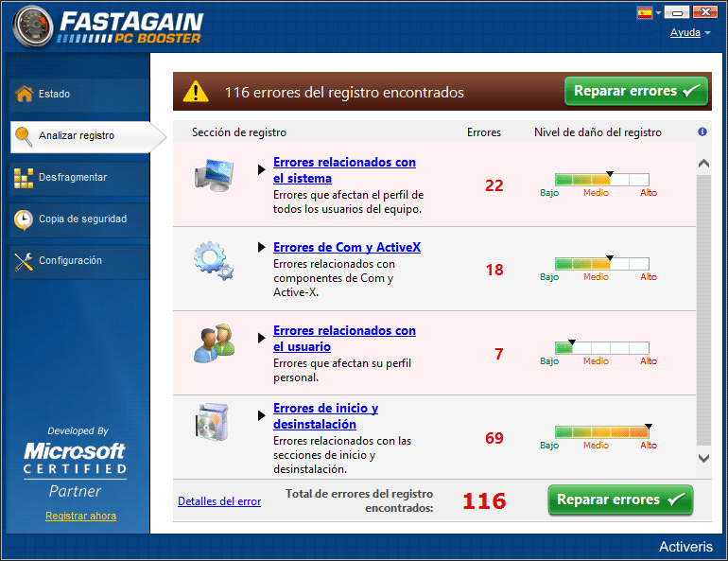Click bottom Reparar errores button
The image size is (728, 561).
tap(620, 500)
